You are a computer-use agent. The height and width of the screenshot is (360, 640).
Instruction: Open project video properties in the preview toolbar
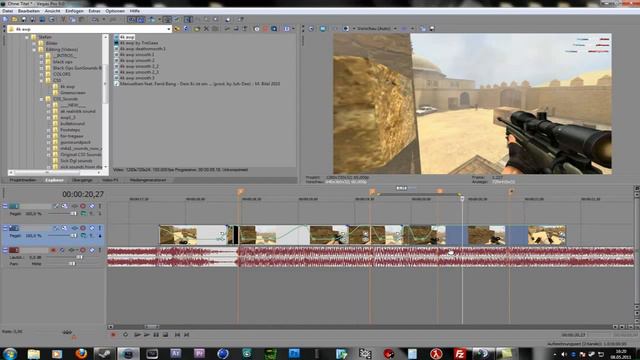click(x=311, y=29)
